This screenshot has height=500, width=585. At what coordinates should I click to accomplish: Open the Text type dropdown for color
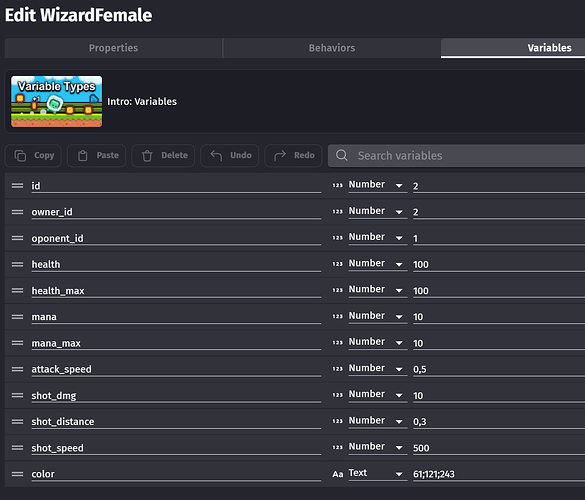click(377, 474)
